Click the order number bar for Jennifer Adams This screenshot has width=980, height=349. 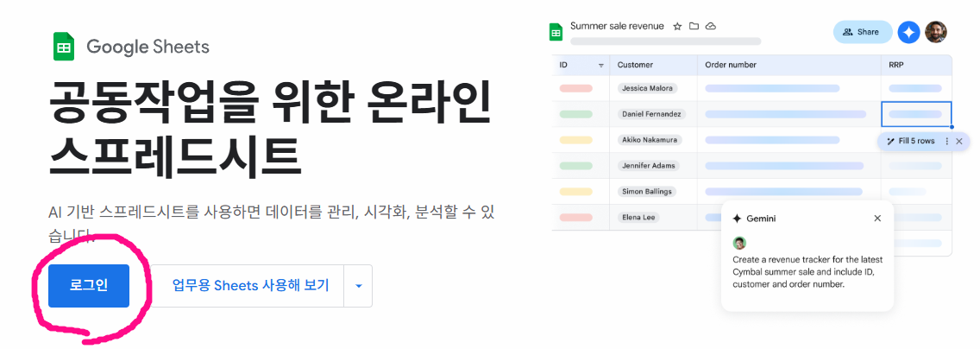(784, 166)
